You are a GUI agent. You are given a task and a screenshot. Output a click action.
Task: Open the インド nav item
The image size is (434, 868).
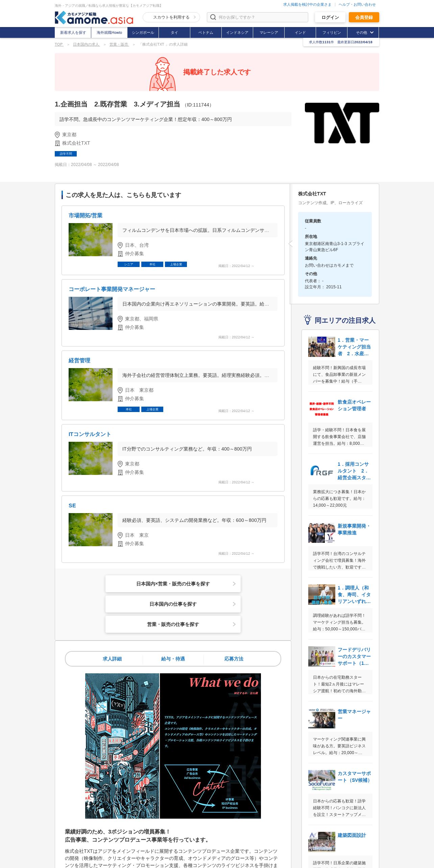click(300, 33)
